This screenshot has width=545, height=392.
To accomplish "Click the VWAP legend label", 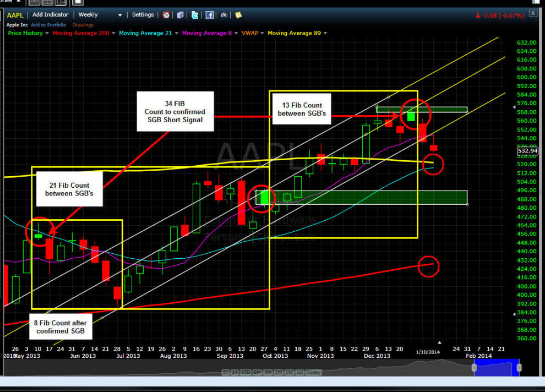I will click(x=250, y=33).
